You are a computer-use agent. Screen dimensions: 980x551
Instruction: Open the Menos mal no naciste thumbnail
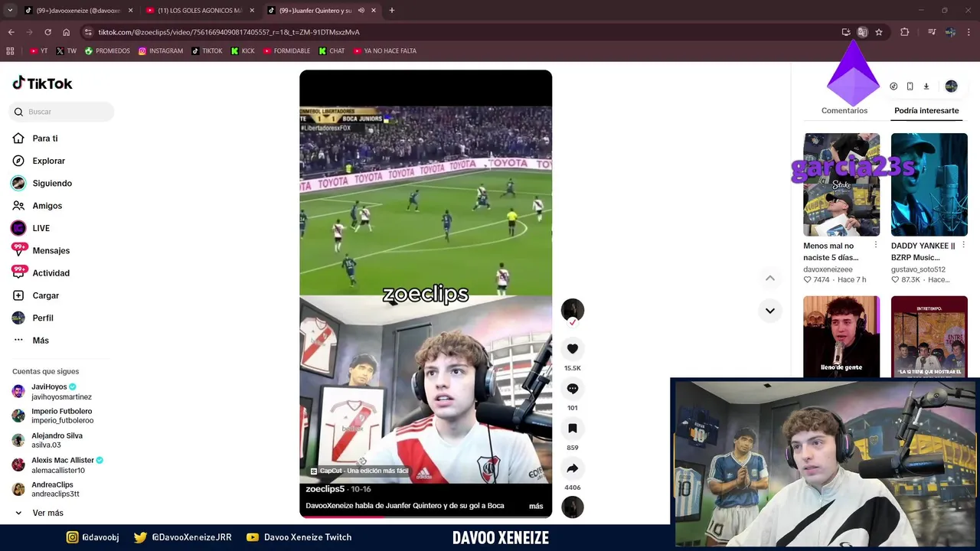click(841, 184)
